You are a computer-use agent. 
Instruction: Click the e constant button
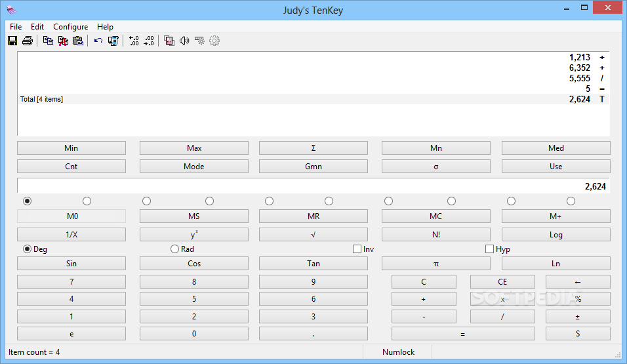pos(71,334)
